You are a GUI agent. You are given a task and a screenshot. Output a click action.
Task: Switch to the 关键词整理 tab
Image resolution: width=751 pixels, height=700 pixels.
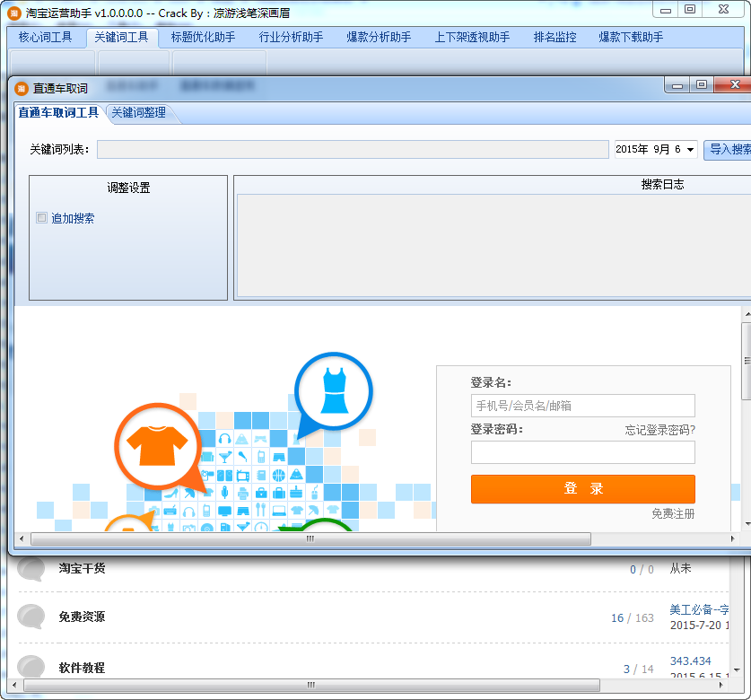138,112
